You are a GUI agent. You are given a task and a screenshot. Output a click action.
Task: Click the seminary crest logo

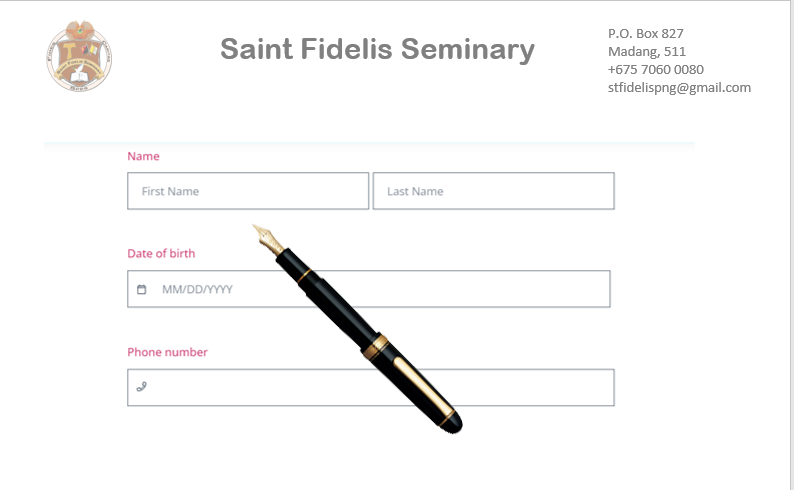click(79, 57)
